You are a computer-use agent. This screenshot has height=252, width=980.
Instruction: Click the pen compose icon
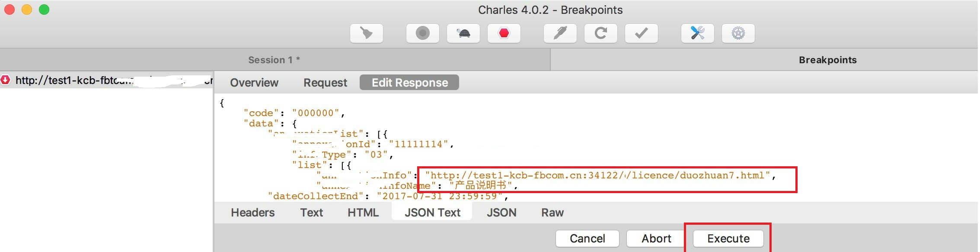[560, 33]
